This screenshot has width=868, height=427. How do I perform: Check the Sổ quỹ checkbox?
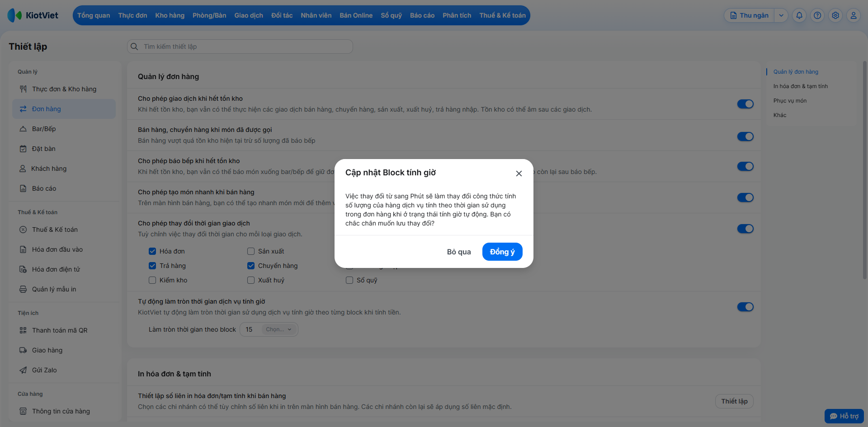[x=349, y=280]
